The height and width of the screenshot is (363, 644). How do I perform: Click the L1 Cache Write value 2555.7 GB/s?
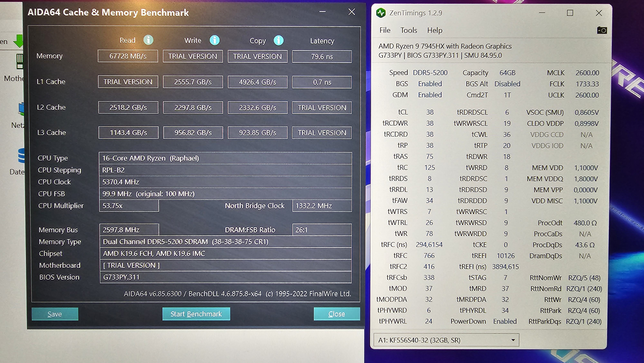tap(193, 82)
